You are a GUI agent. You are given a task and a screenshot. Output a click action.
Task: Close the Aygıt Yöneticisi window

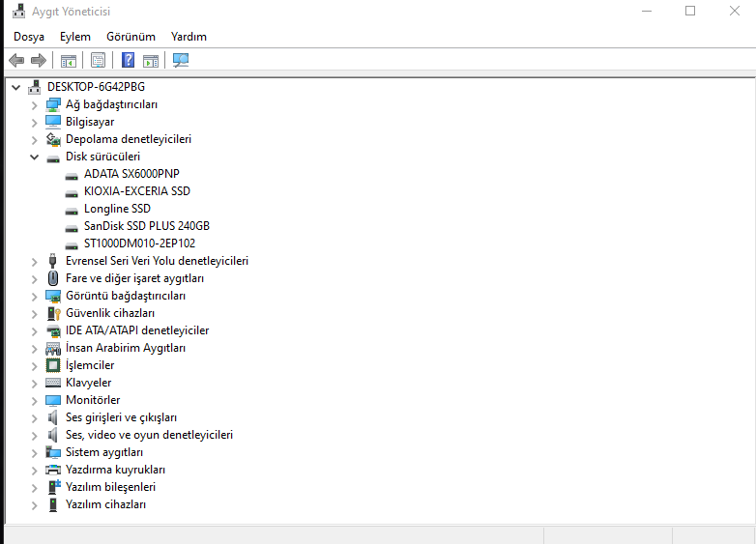[x=735, y=11]
